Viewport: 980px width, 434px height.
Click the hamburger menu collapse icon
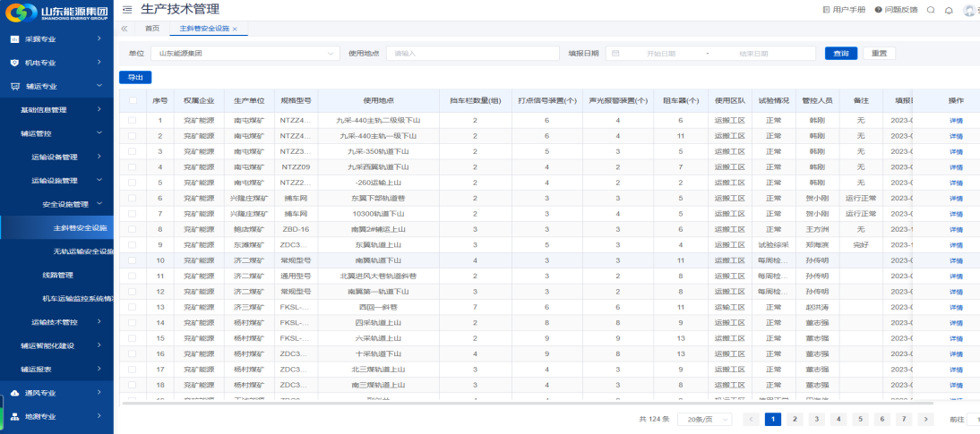tap(127, 9)
